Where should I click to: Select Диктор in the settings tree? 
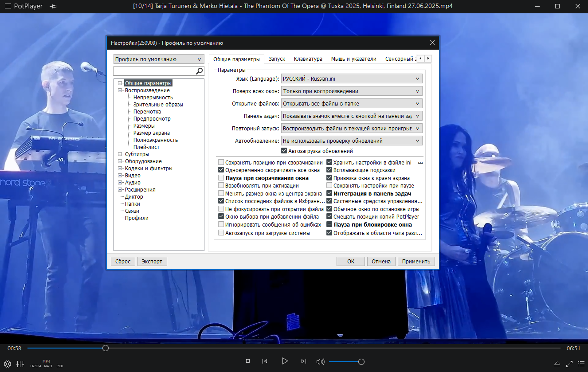[x=134, y=197]
